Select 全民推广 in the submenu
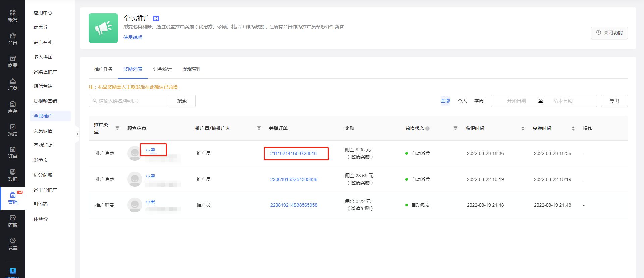 [50, 116]
